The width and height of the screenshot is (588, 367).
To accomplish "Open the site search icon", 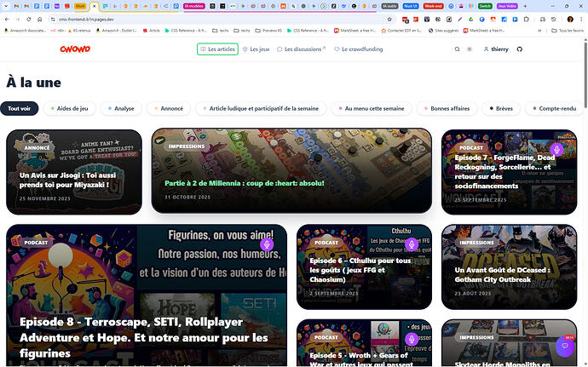I will point(457,49).
